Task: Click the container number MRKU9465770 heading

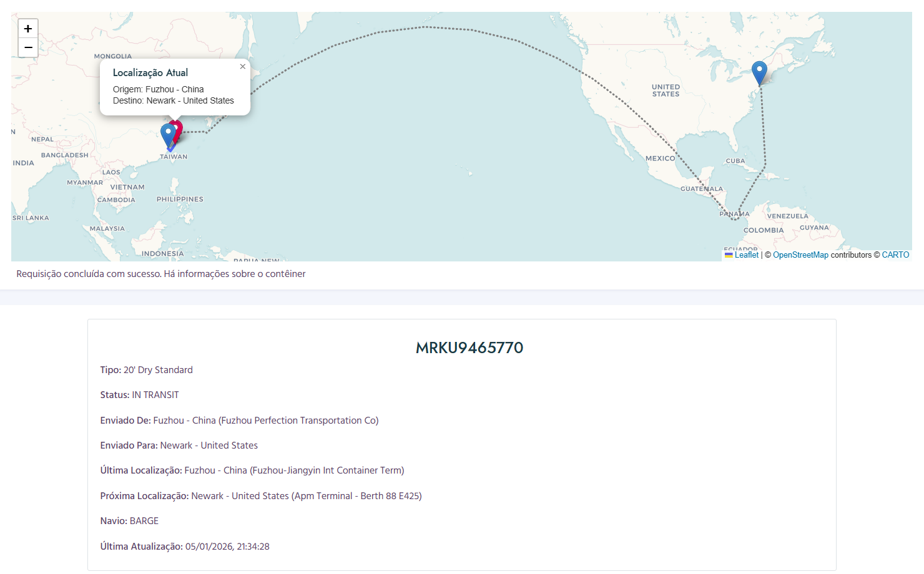Action: coord(469,348)
